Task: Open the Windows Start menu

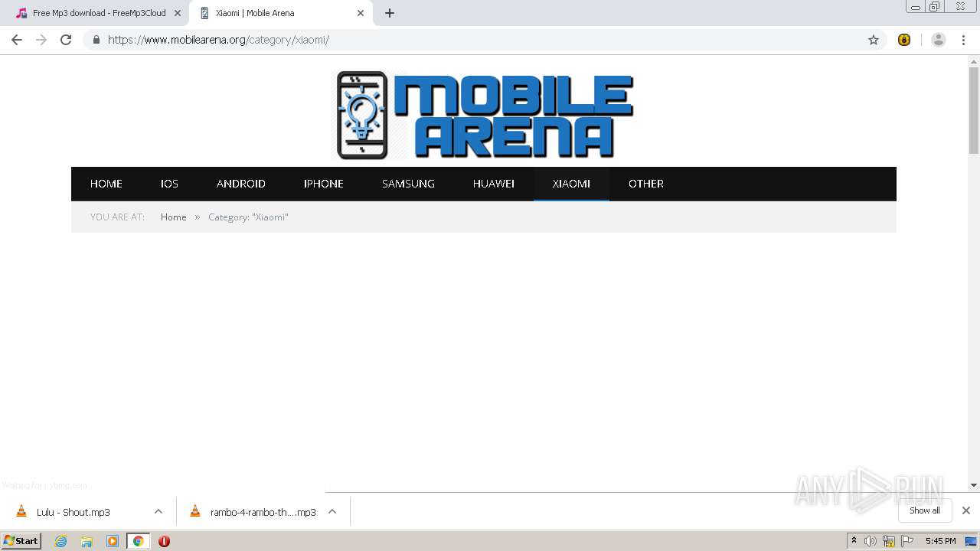Action: click(21, 541)
